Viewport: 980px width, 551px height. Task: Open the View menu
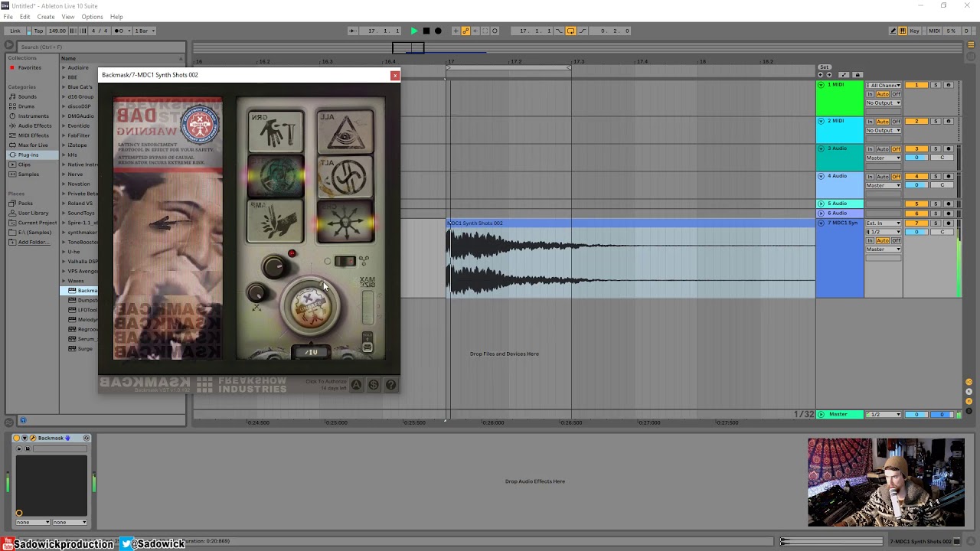coord(68,17)
